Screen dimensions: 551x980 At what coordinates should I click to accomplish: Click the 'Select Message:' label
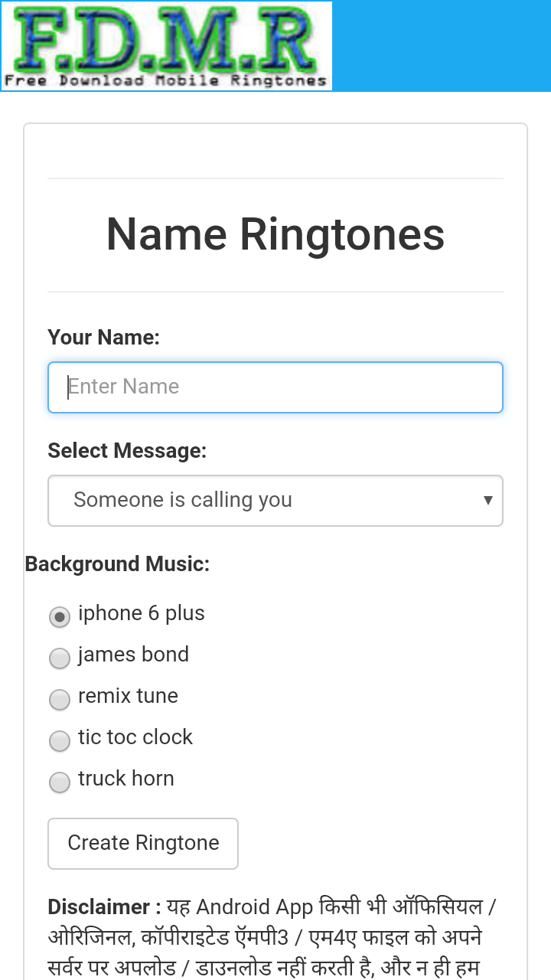[x=127, y=451]
